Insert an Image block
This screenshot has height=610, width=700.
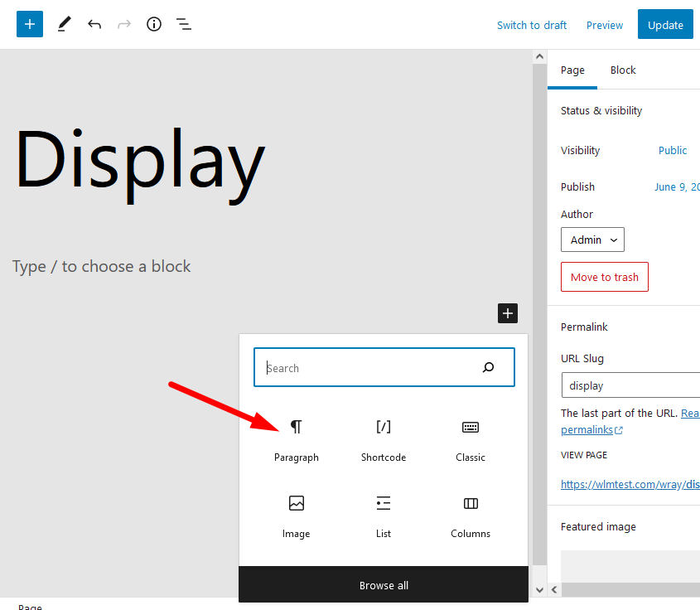pos(296,516)
